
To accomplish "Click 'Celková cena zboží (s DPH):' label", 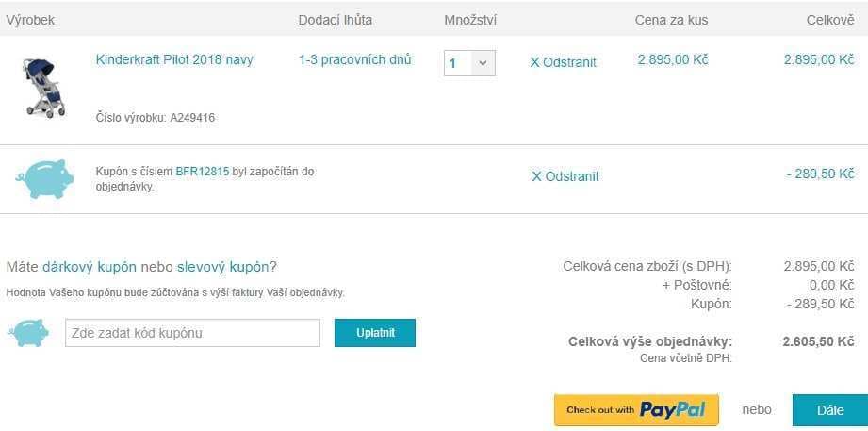I will point(647,267).
